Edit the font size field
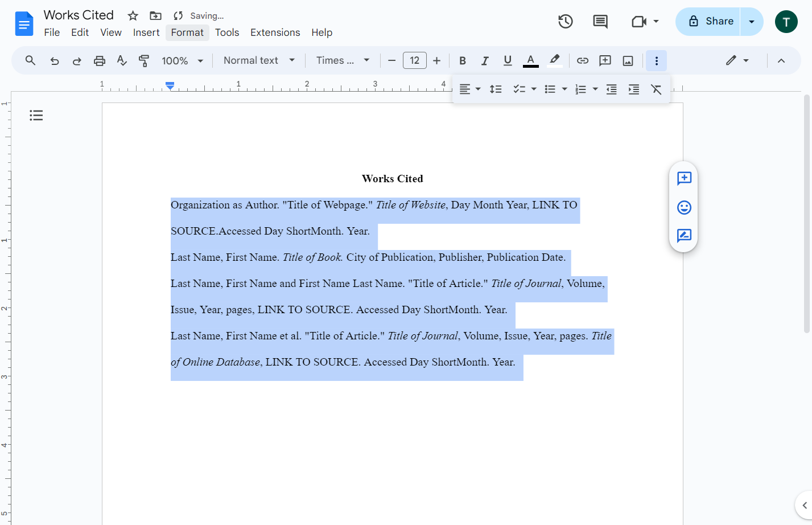The width and height of the screenshot is (812, 525). click(415, 60)
